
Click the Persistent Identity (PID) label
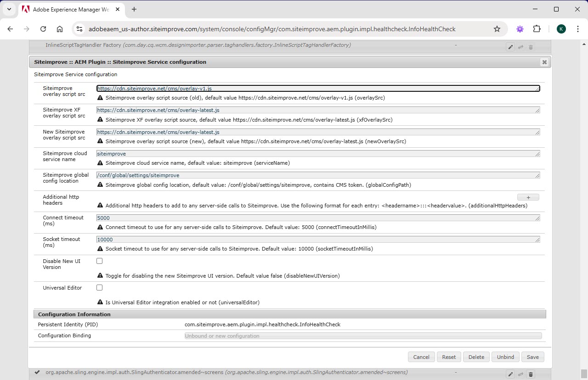click(68, 324)
